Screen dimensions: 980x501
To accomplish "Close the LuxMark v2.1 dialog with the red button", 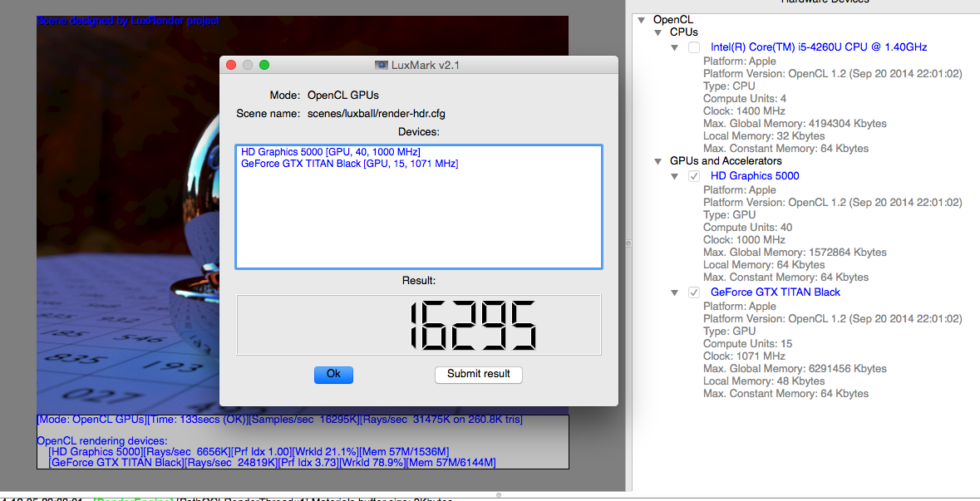I will point(230,65).
